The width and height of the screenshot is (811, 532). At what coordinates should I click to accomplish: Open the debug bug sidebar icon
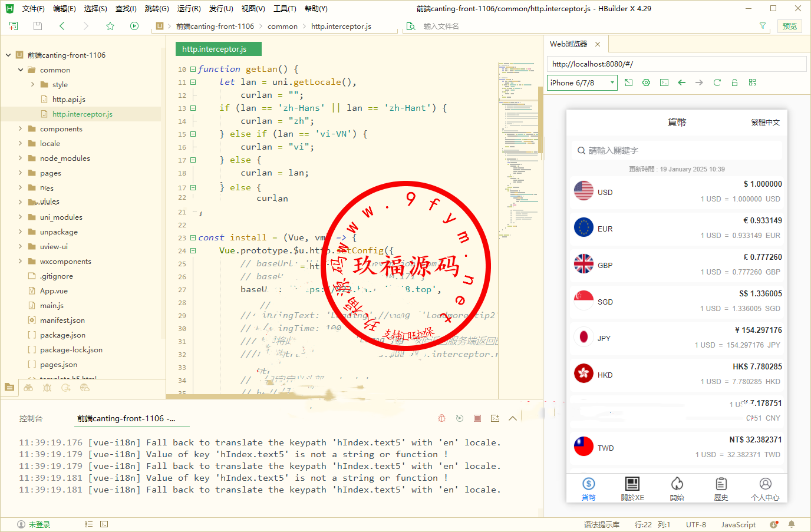[x=47, y=387]
